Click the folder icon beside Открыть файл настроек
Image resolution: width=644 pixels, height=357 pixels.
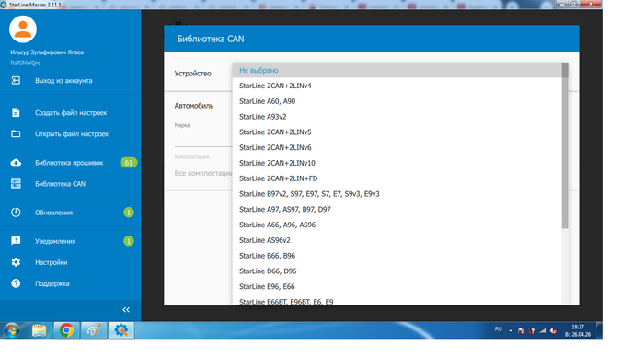[x=16, y=134]
